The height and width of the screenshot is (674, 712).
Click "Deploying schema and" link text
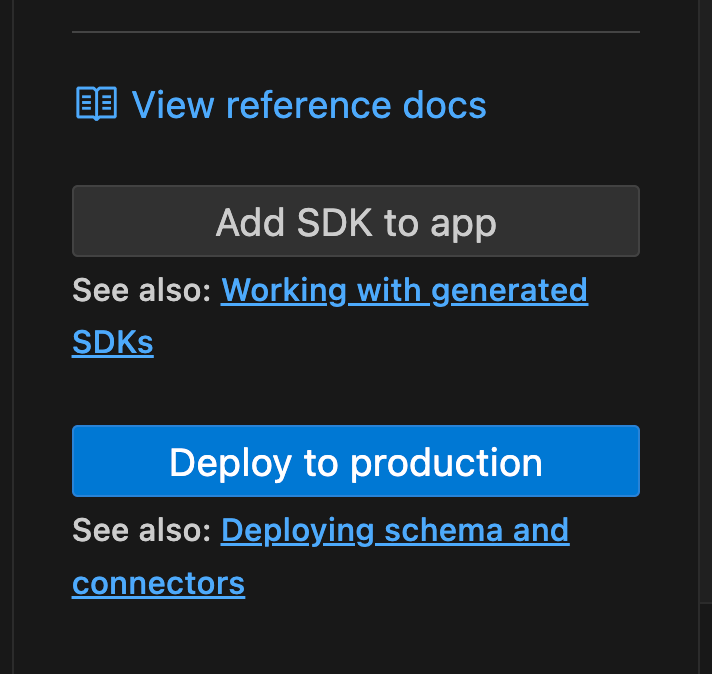click(394, 530)
